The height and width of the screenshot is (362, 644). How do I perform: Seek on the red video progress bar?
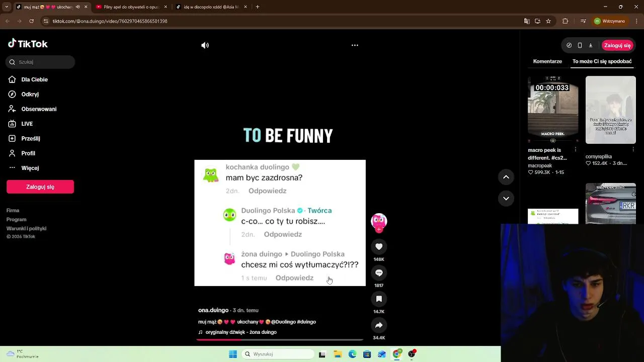click(280, 340)
